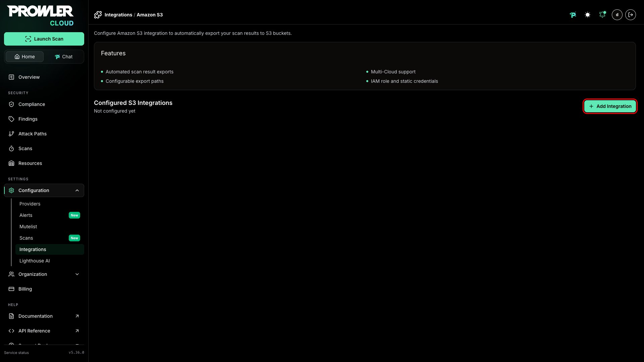Click the scan-frame icon in Launch Scan

coord(28,39)
